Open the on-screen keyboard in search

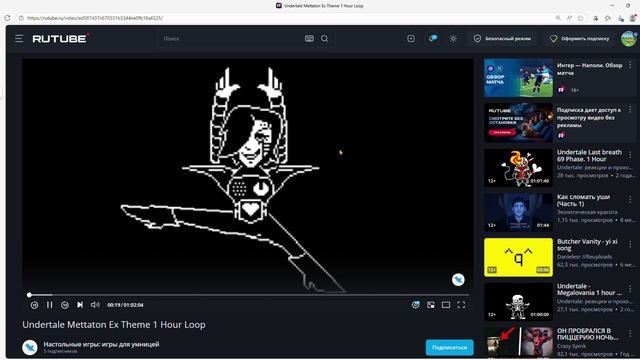(309, 38)
